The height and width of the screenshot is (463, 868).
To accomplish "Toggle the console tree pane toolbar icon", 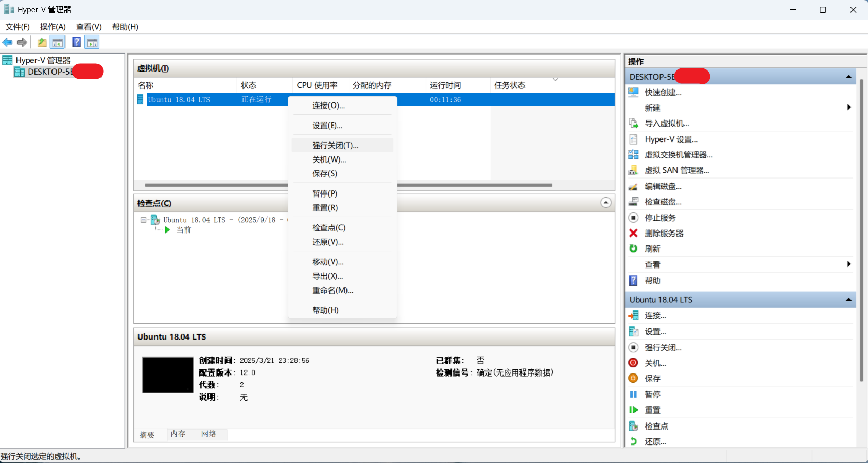I will point(57,43).
